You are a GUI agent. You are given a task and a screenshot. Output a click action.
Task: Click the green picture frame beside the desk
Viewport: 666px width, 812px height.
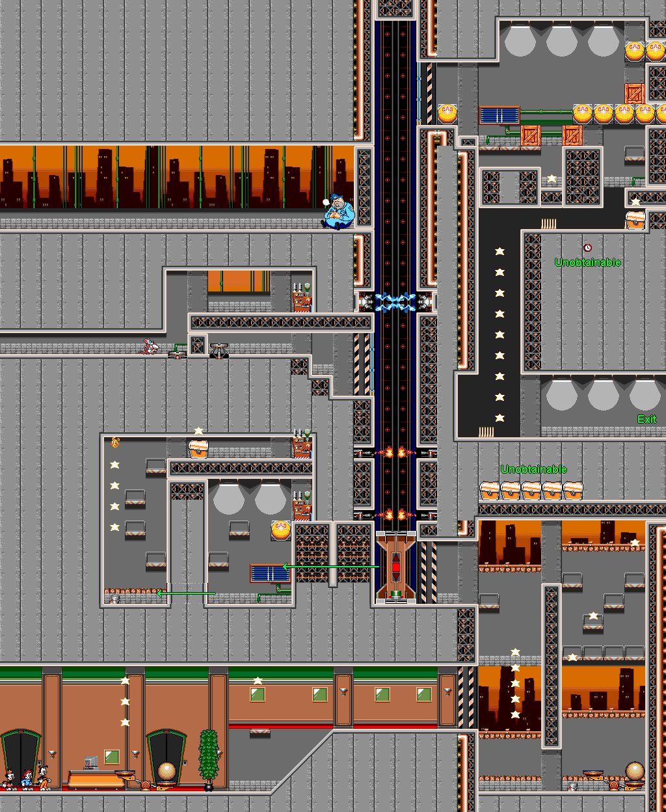click(x=112, y=757)
